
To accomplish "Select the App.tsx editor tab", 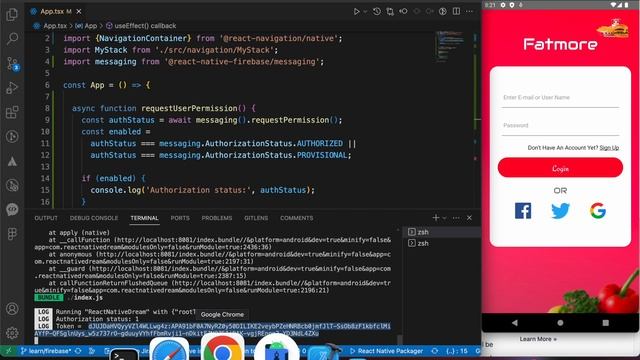I will pyautogui.click(x=56, y=11).
